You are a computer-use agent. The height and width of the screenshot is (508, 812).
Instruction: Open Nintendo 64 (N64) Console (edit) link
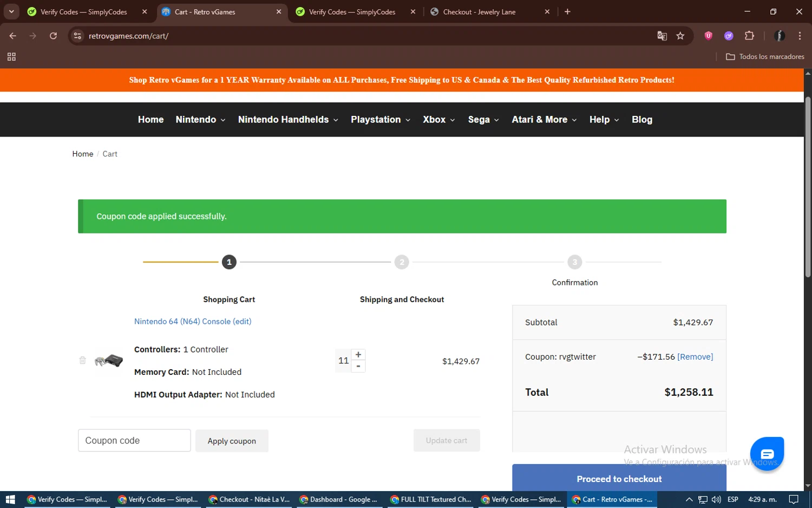pyautogui.click(x=193, y=321)
